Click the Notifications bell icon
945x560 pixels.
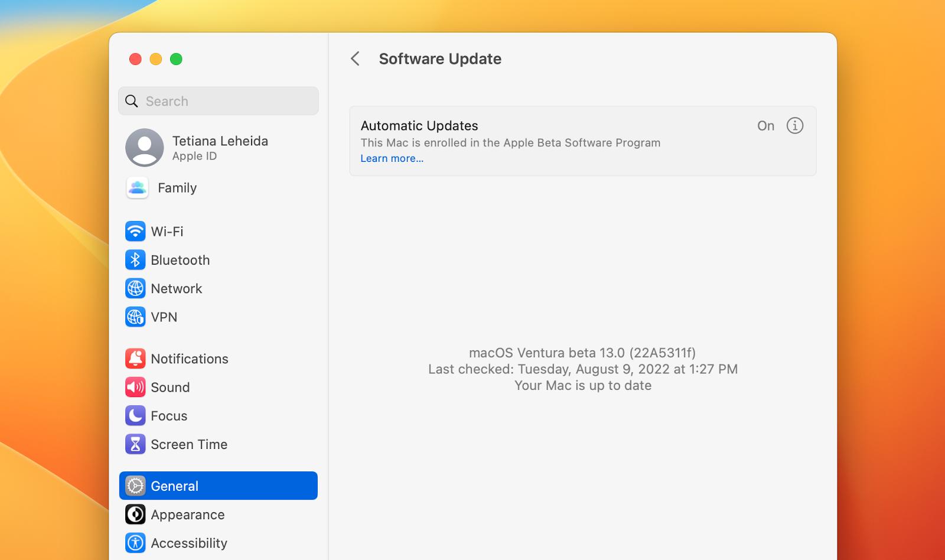[x=135, y=359]
